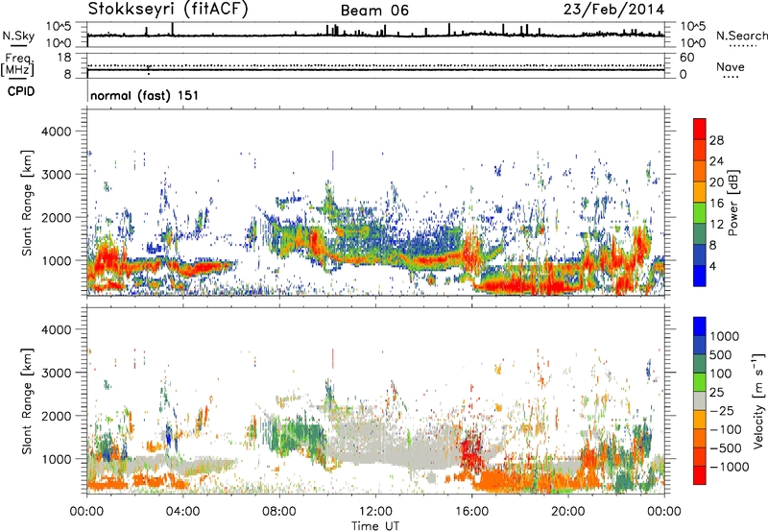Screen dimensions: 768x532
Task: Select the 60 tick on Nave axis
Action: click(x=687, y=58)
